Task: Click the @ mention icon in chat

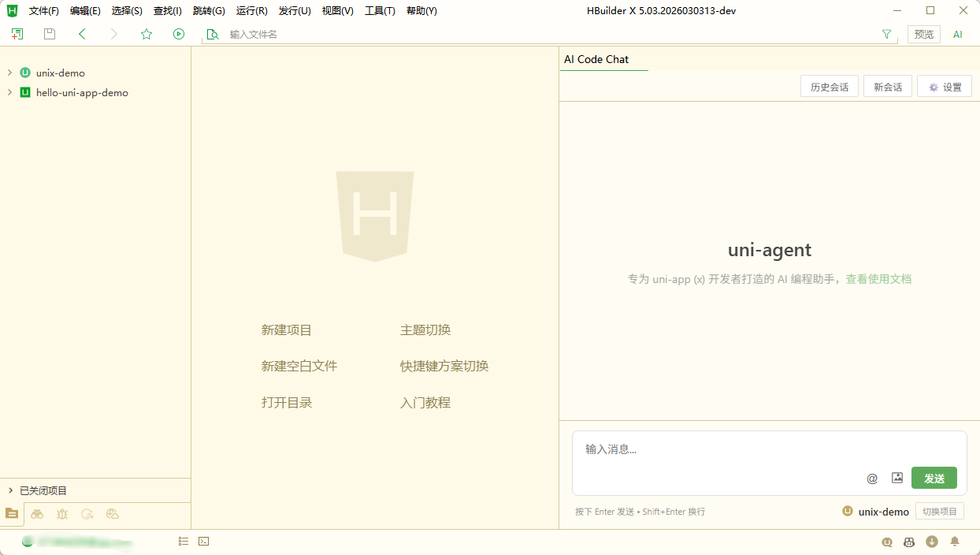Action: (x=872, y=479)
